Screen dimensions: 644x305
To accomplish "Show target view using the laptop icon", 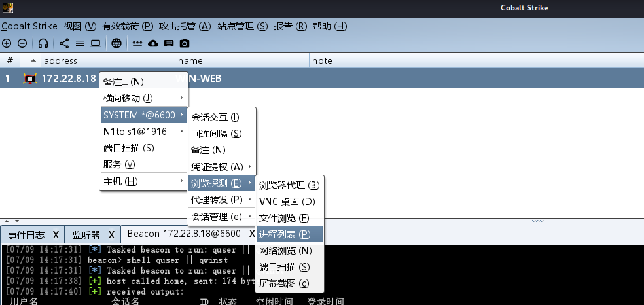I will click(96, 43).
